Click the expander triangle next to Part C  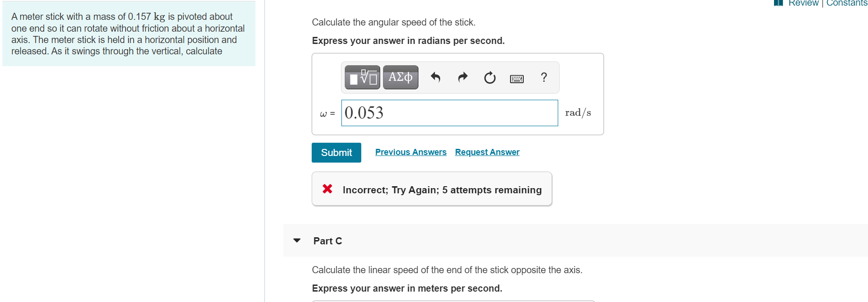pyautogui.click(x=296, y=241)
